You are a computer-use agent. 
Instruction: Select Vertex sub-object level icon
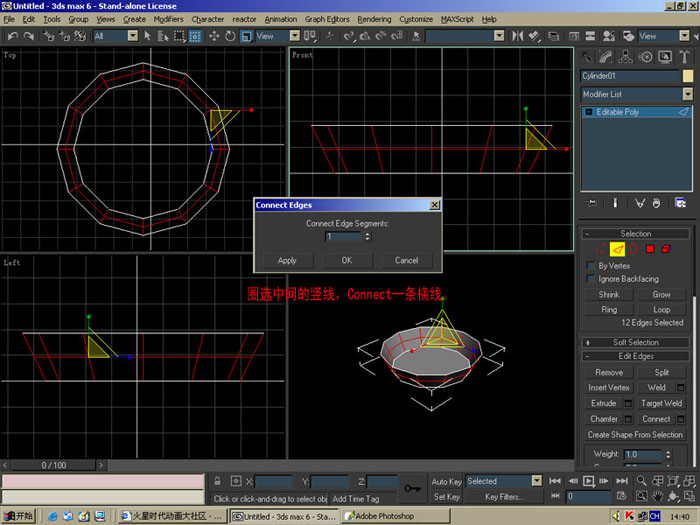click(x=601, y=249)
